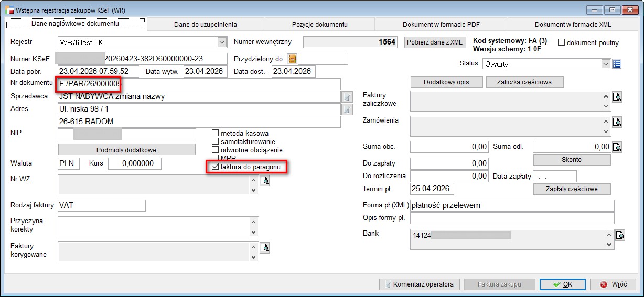Click the Do zapłaty amount field
Viewport: 644px width, 297px height.
coord(449,163)
